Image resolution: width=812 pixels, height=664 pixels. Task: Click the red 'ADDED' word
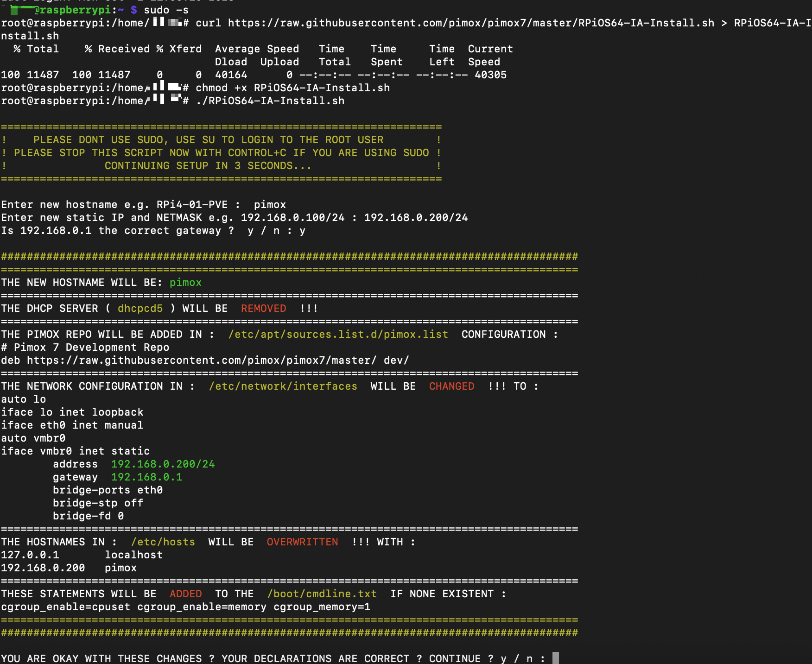point(185,594)
